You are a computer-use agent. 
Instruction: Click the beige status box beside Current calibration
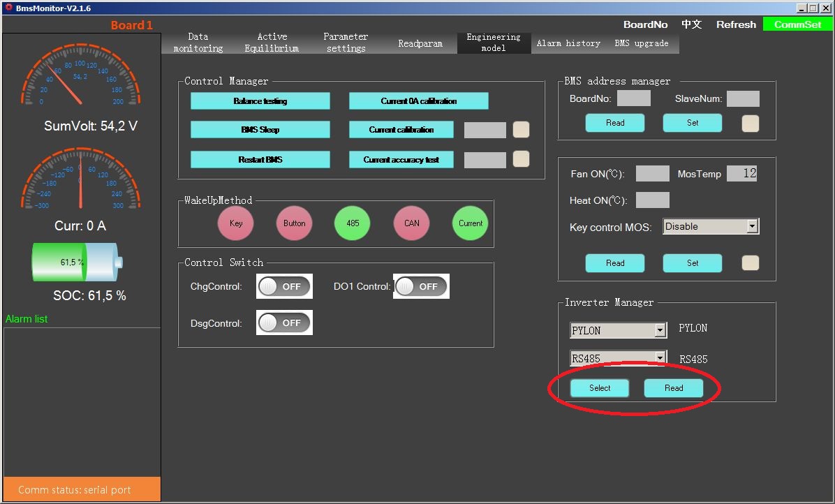coord(521,130)
